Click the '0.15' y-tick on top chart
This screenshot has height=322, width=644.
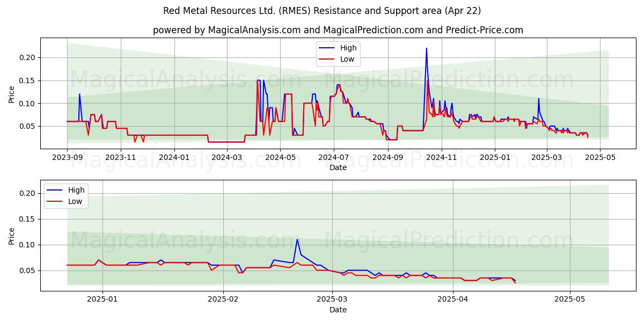coord(27,80)
